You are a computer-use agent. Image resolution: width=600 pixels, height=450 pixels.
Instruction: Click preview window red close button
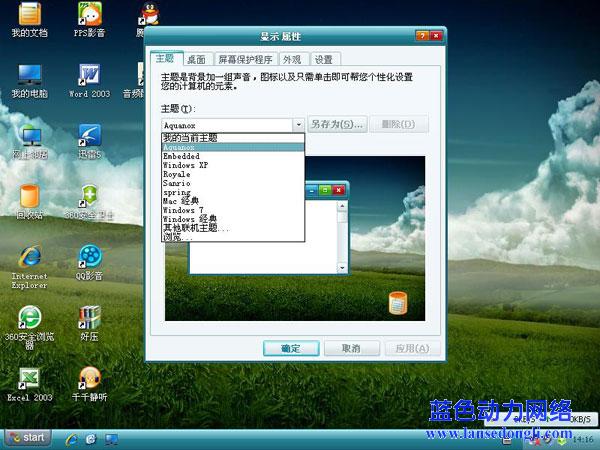point(339,190)
